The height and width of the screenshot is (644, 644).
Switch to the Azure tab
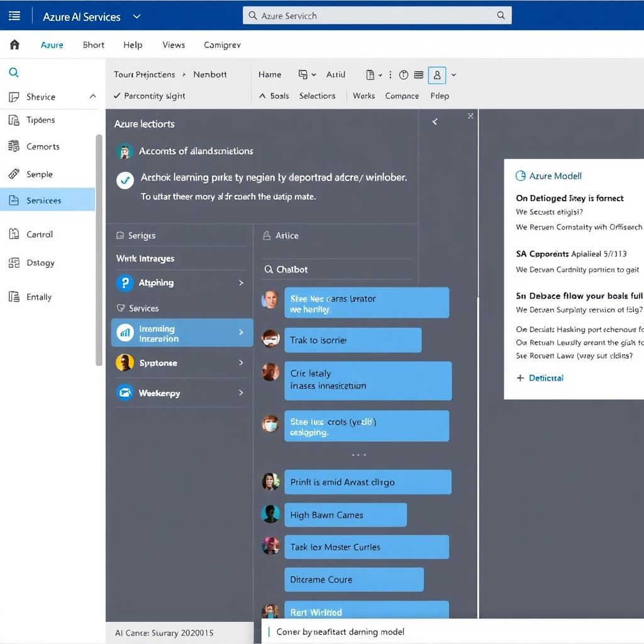52,45
